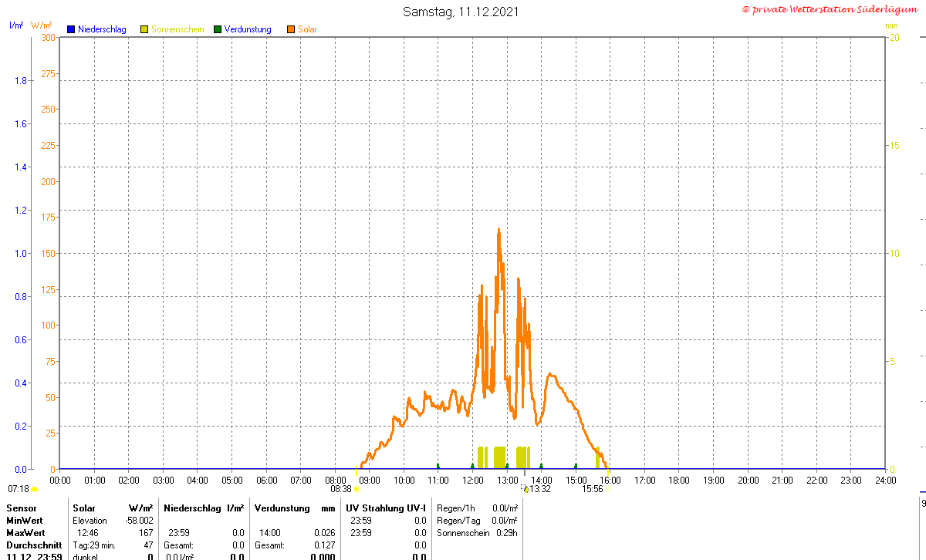Viewport: 926px width, 560px height.
Task: Click the solar noon marker icon at 13:32
Action: click(x=526, y=488)
